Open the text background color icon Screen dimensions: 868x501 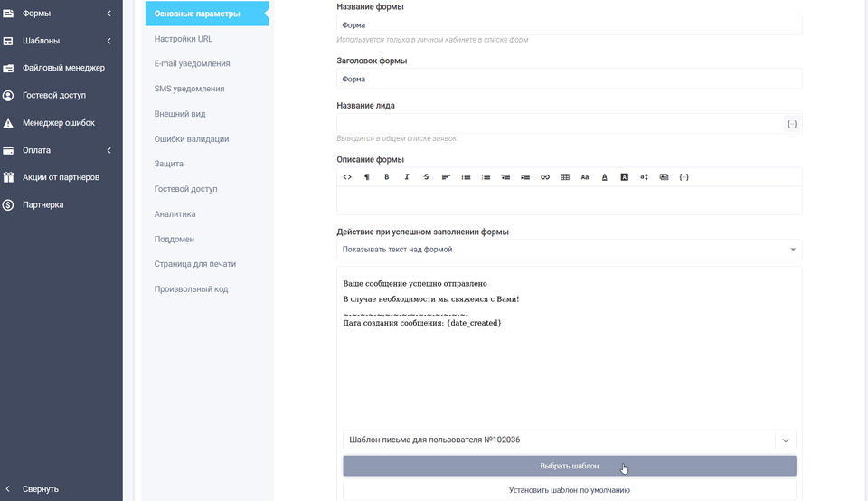(624, 177)
